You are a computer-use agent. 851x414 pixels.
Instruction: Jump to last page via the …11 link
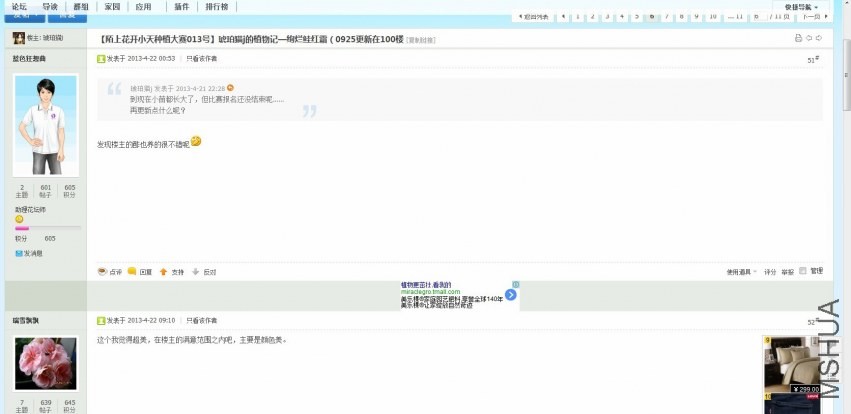(x=735, y=17)
